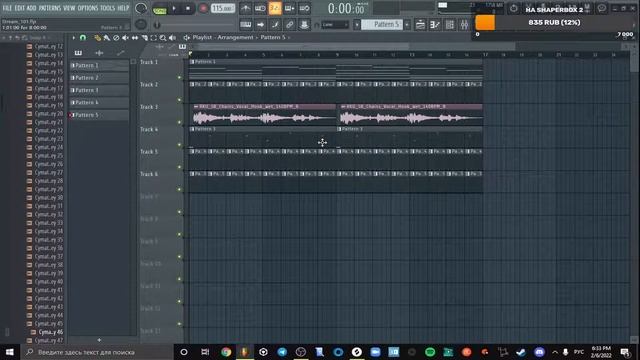Open the Playlist view button
The image size is (640, 360).
pos(420,24)
